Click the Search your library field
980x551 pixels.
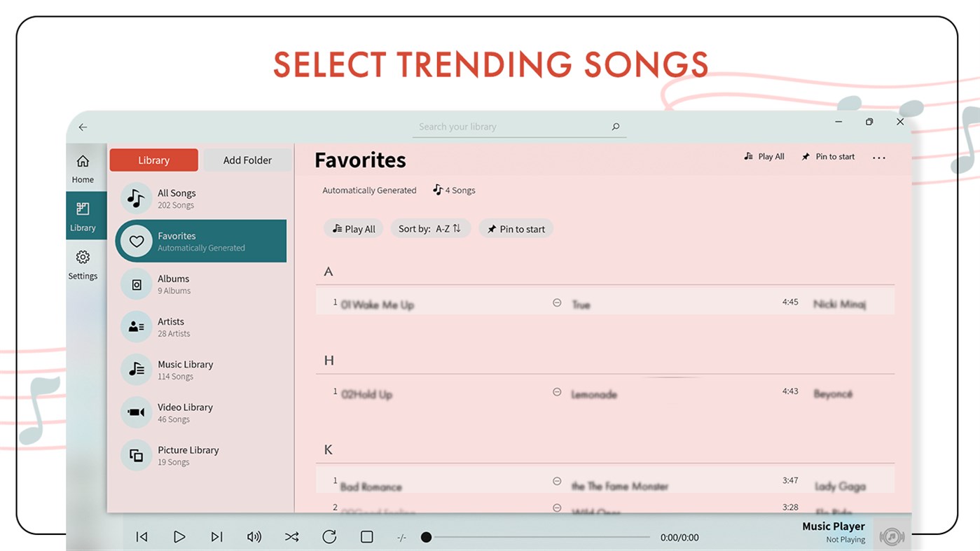click(x=518, y=127)
